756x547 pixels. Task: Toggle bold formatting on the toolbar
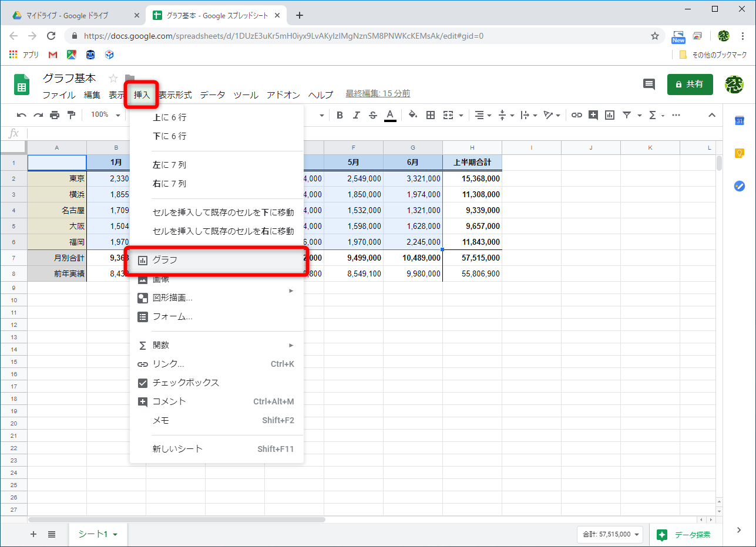tap(340, 114)
